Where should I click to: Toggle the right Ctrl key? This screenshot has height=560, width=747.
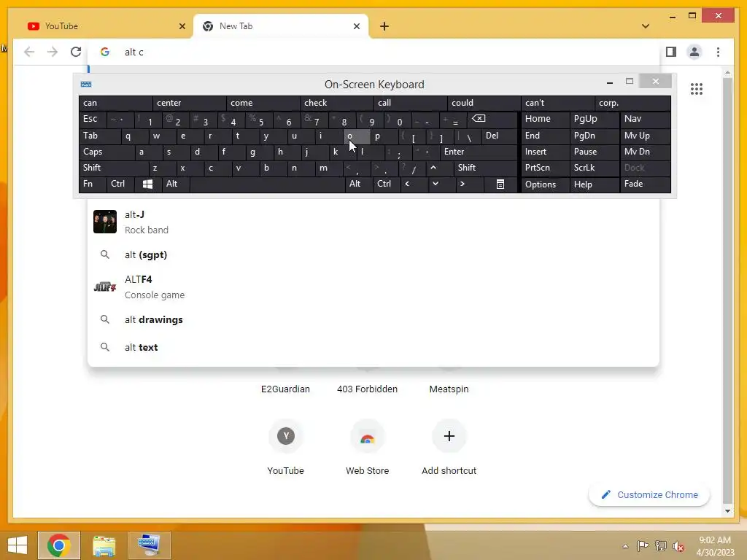(387, 184)
